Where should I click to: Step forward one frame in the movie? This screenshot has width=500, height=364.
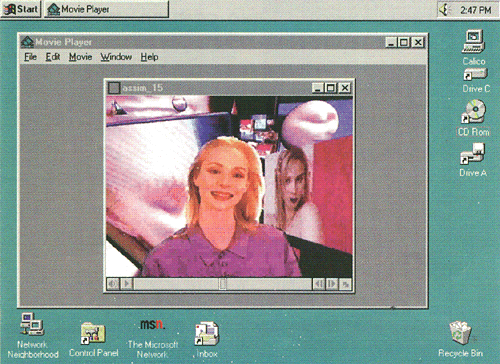332,284
